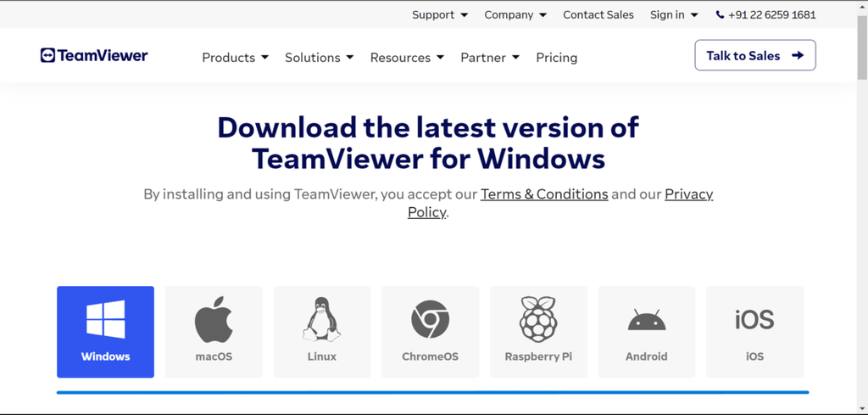This screenshot has width=868, height=415.
Task: Open the Solutions menu
Action: pyautogui.click(x=320, y=58)
